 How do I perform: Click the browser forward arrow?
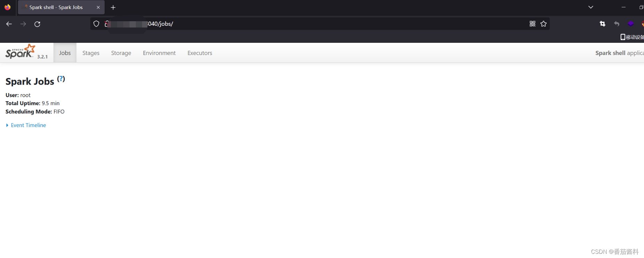(x=23, y=24)
